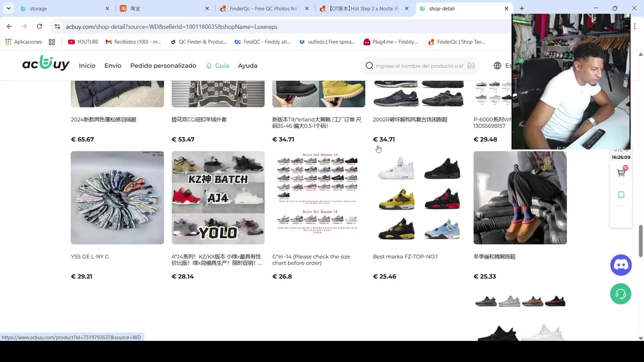This screenshot has width=644, height=362.
Task: Switch to the Hot Step 2 x Nocta tab
Action: [x=363, y=9]
